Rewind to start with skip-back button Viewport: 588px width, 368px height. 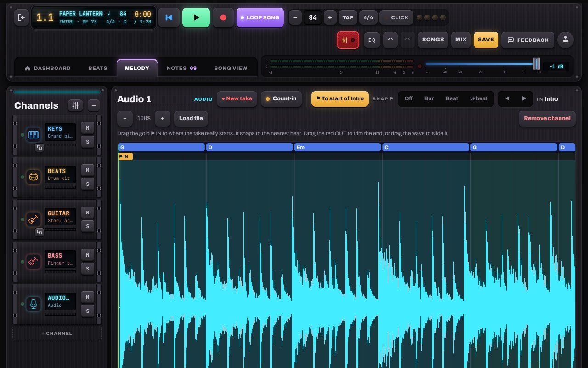[169, 17]
